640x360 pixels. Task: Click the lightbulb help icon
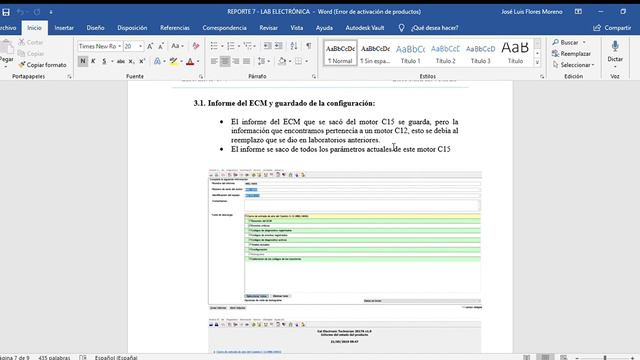pos(401,28)
